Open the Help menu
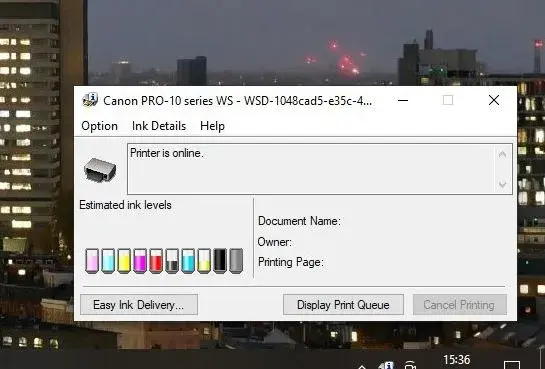 pyautogui.click(x=212, y=126)
